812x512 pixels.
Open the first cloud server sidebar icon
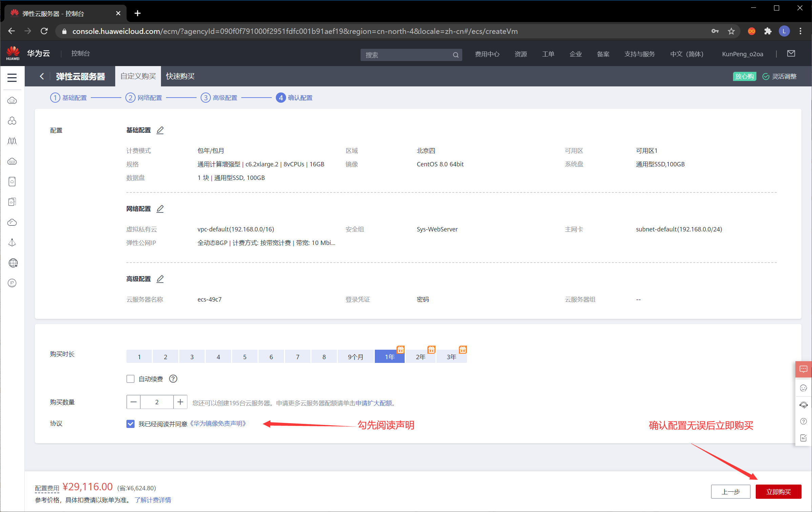12,101
